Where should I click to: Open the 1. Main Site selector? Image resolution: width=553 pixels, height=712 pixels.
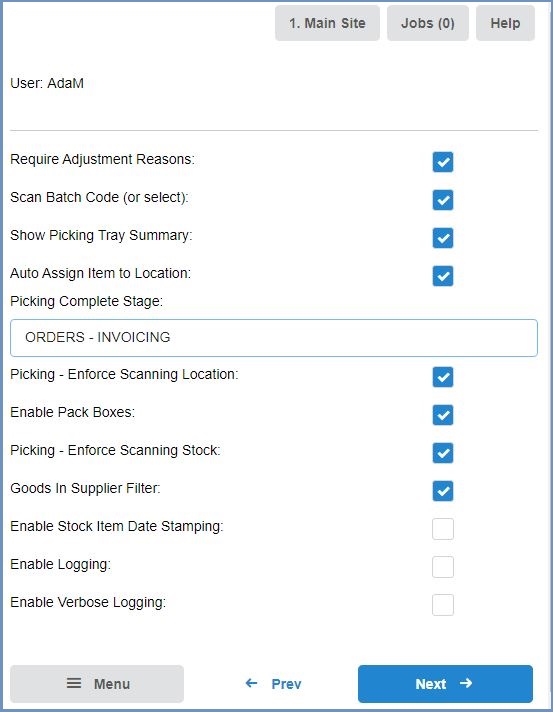[x=327, y=23]
